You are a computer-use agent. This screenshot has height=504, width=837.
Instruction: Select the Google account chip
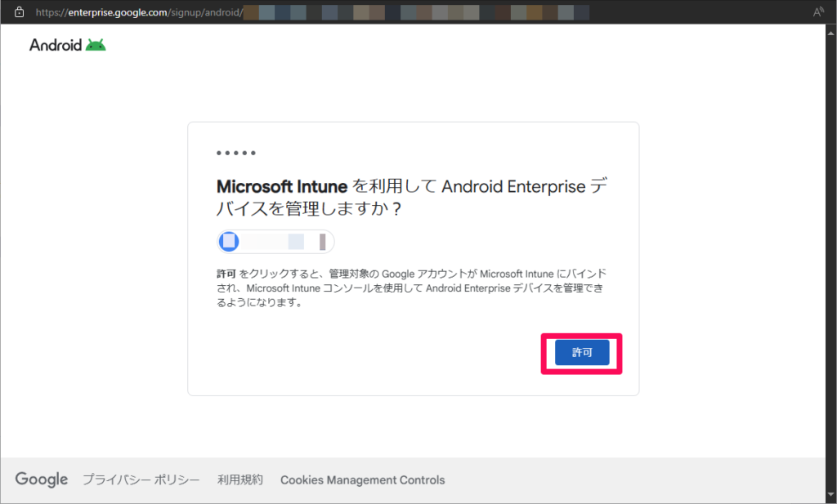(275, 242)
